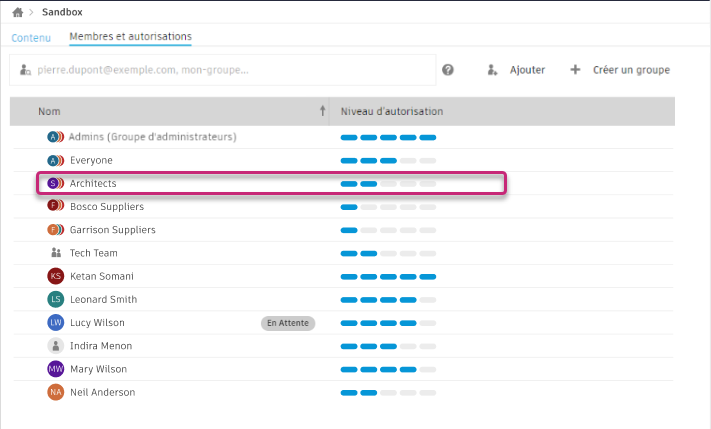Click the En Attente status badge

tap(288, 323)
